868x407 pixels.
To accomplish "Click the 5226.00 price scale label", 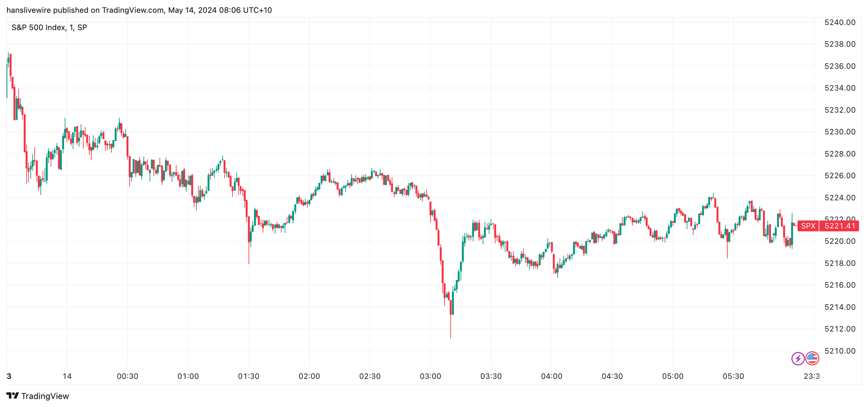I will (840, 176).
